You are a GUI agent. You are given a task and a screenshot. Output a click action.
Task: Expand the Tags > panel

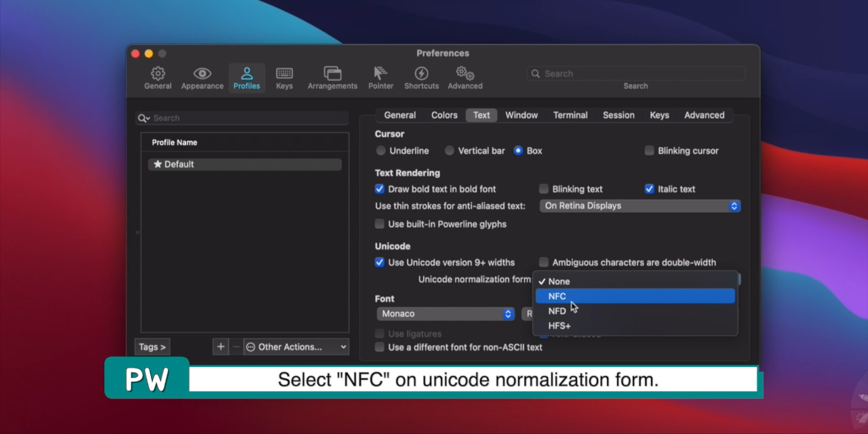[x=153, y=347]
